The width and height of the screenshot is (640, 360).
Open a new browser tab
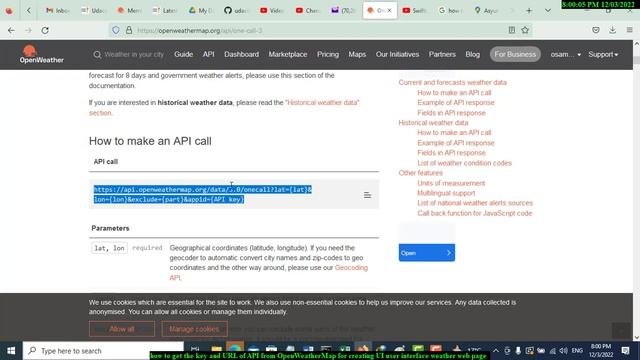[529, 11]
